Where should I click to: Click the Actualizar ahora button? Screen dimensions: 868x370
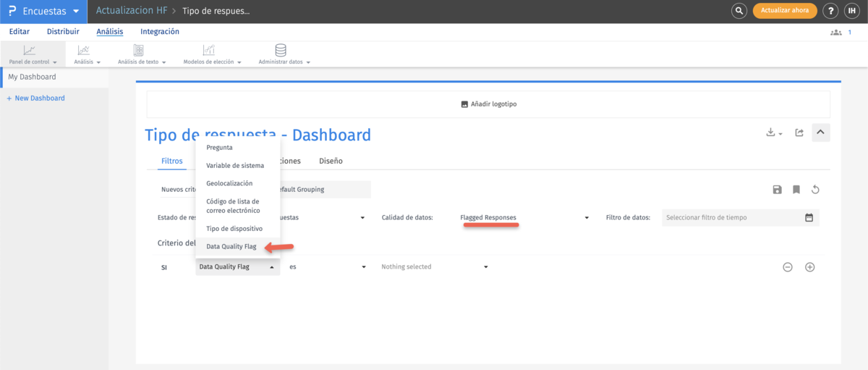click(785, 11)
